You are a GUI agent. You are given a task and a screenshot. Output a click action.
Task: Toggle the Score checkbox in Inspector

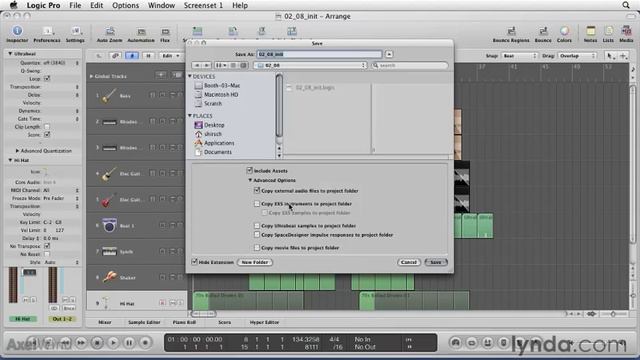point(47,134)
